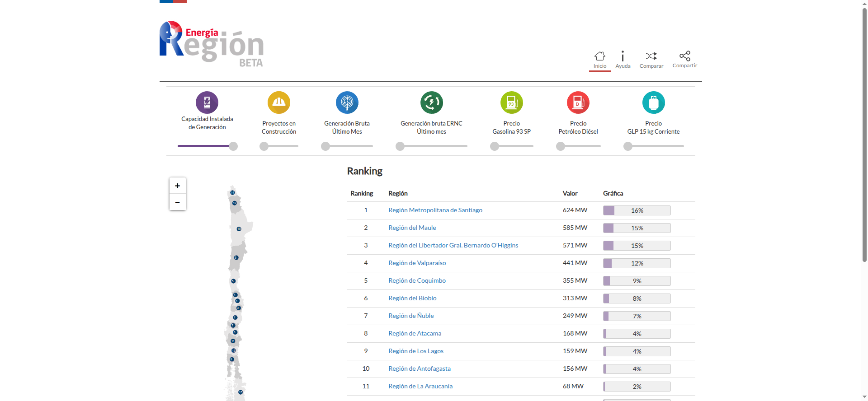Select the Precio GLP 15 kg cylinder icon

(653, 103)
